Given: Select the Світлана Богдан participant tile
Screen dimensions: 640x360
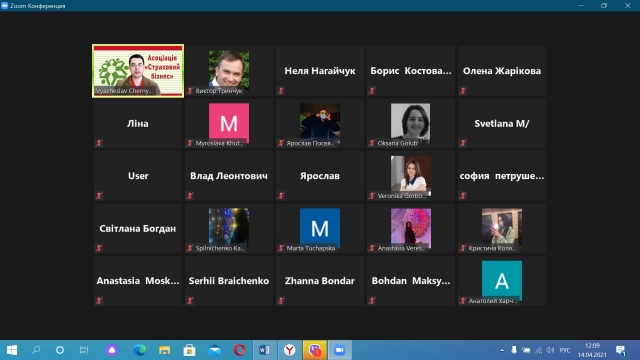Looking at the screenshot, I should (138, 229).
